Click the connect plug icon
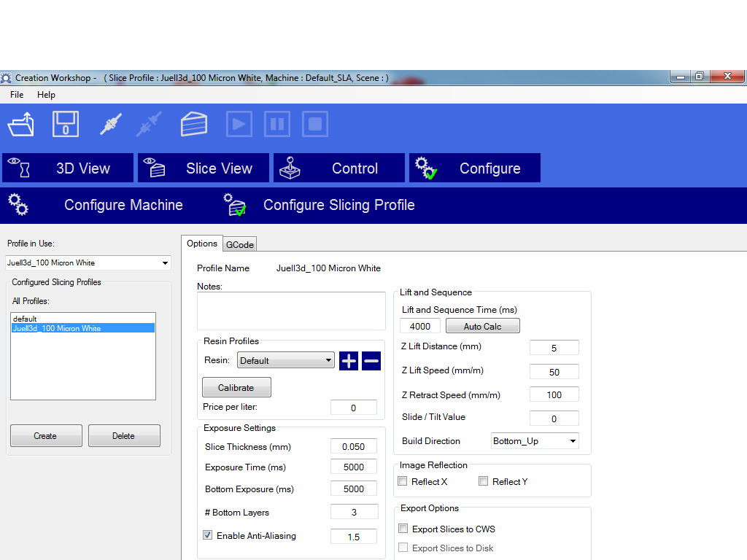Viewport: 747px width, 560px height. (x=110, y=124)
